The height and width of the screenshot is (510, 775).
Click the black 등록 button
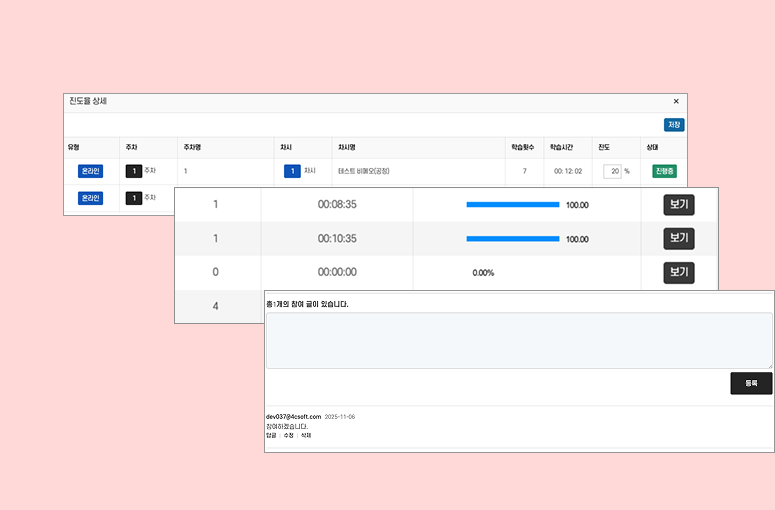coord(751,383)
